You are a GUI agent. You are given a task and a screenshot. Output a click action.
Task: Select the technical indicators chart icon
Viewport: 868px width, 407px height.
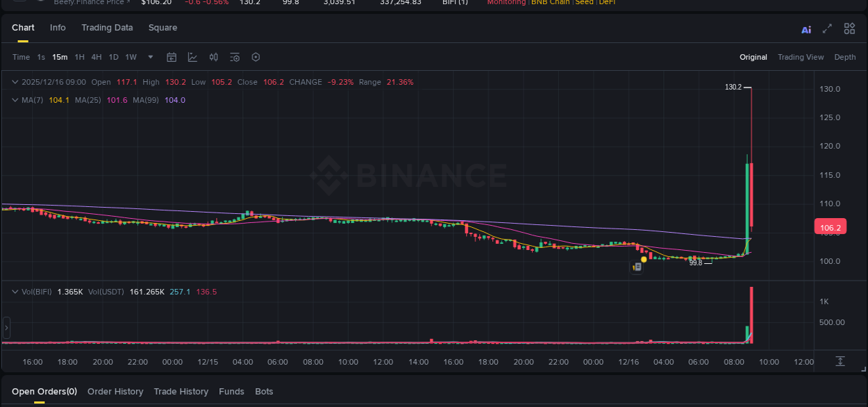point(192,57)
